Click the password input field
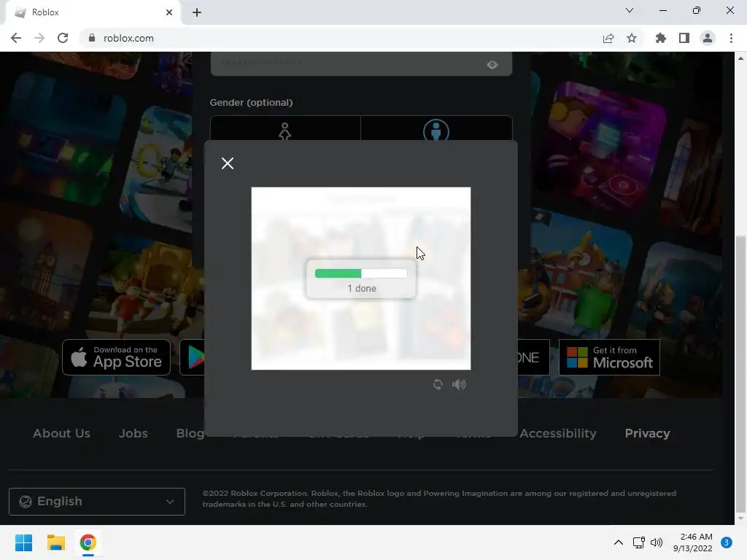This screenshot has width=747, height=560. (x=361, y=64)
